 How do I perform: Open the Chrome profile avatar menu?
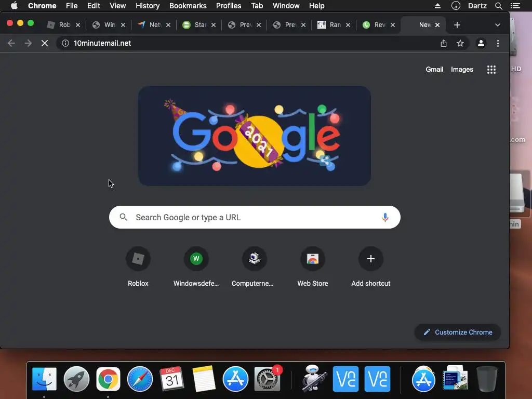click(481, 44)
